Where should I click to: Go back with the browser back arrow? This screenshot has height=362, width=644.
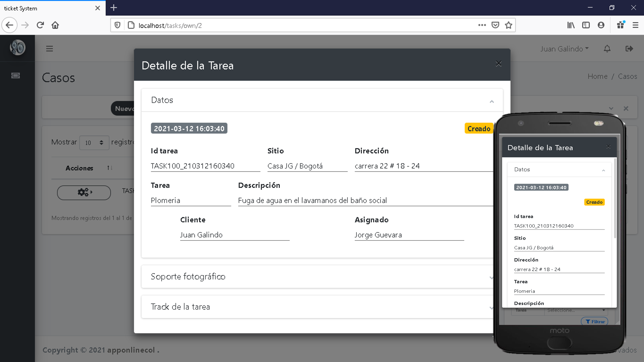(10, 25)
